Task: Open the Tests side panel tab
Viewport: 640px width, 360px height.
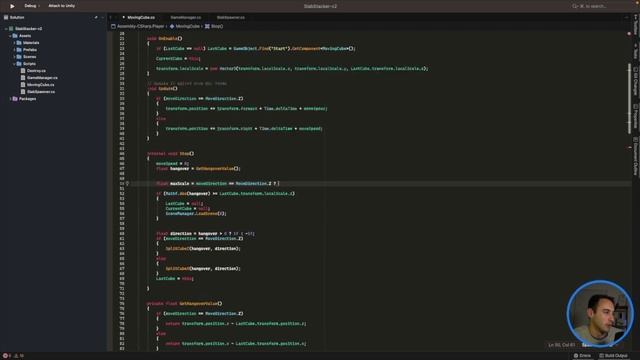Action: point(636,51)
